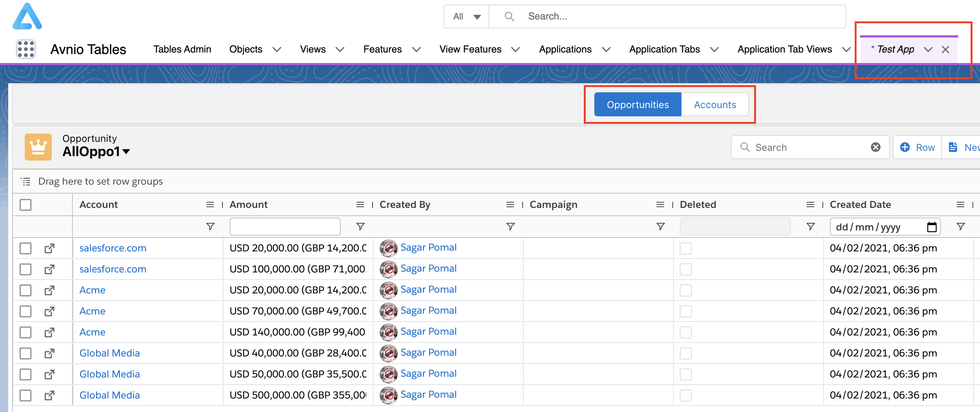
Task: Expand the AllOppo1 view dropdown
Action: [126, 152]
